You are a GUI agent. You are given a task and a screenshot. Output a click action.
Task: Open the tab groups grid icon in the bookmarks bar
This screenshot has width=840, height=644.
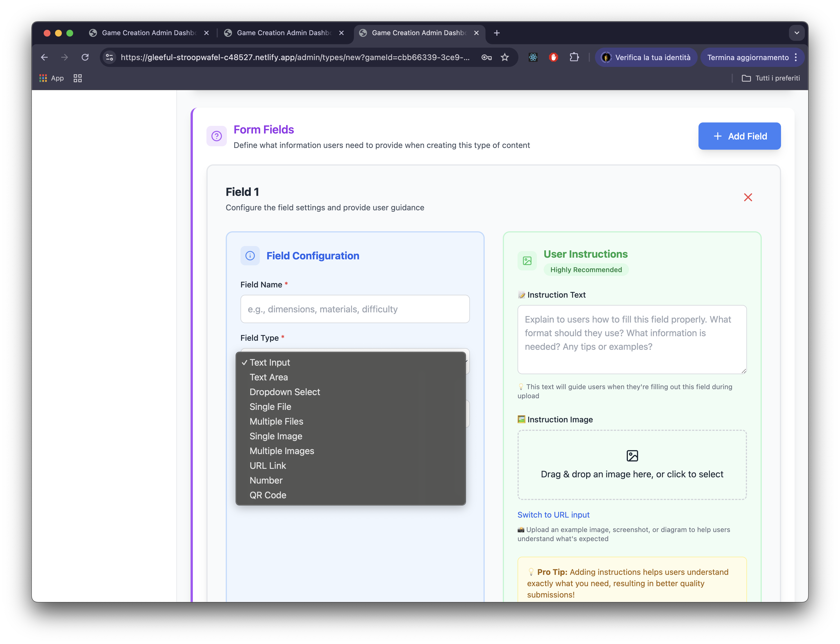[x=78, y=78]
